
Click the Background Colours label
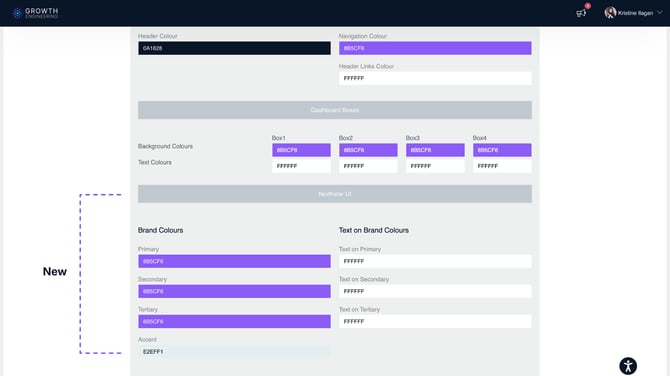coord(165,147)
